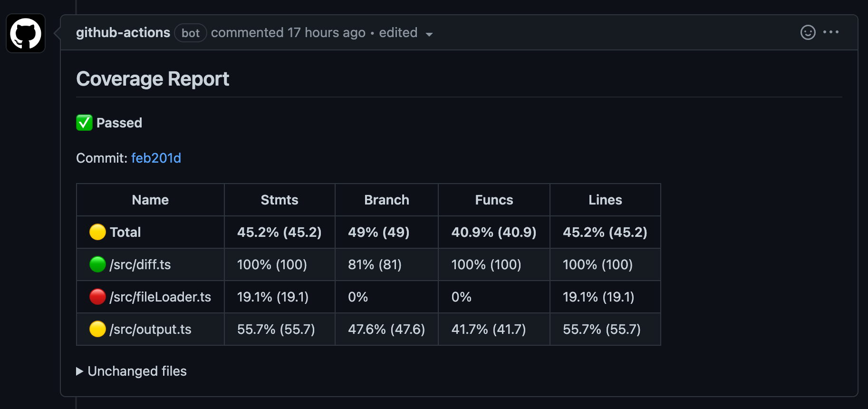Viewport: 868px width, 409px height.
Task: Open the github-actions author profile
Action: coord(123,32)
